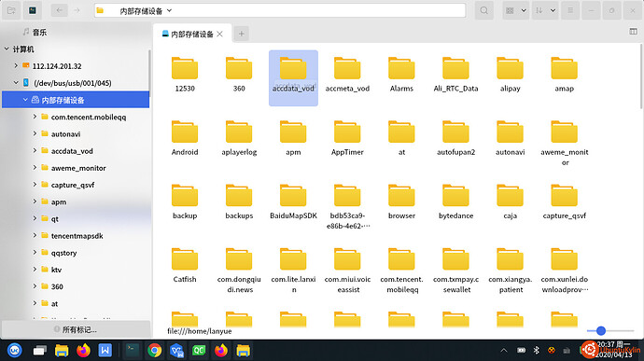Image resolution: width=644 pixels, height=361 pixels.
Task: Expand the 112.124.201.32 node
Action: coord(16,65)
